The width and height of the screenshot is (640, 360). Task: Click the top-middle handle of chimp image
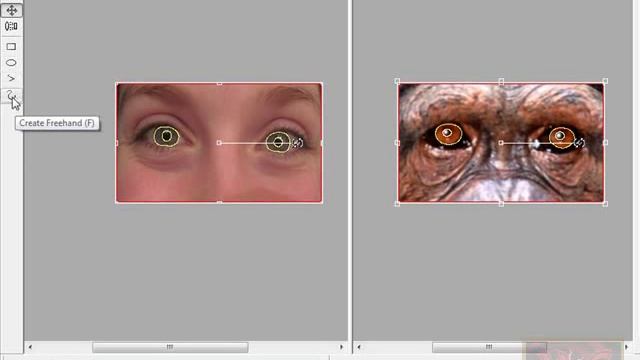click(501, 81)
